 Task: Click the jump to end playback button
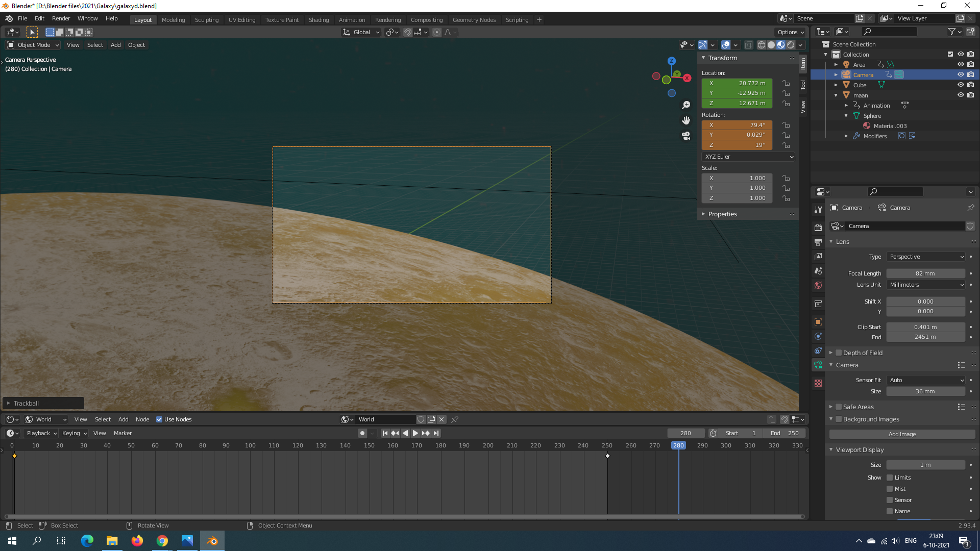436,433
